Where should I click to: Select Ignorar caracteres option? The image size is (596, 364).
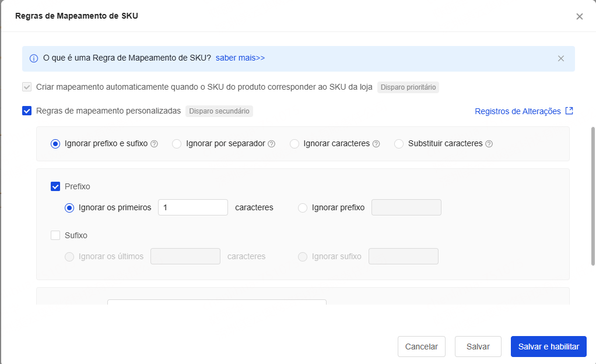tap(294, 144)
